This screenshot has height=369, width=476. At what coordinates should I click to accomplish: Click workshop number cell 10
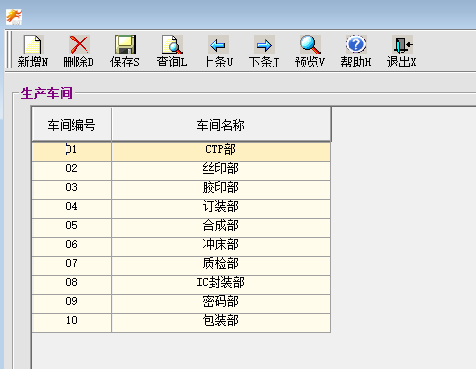point(72,323)
